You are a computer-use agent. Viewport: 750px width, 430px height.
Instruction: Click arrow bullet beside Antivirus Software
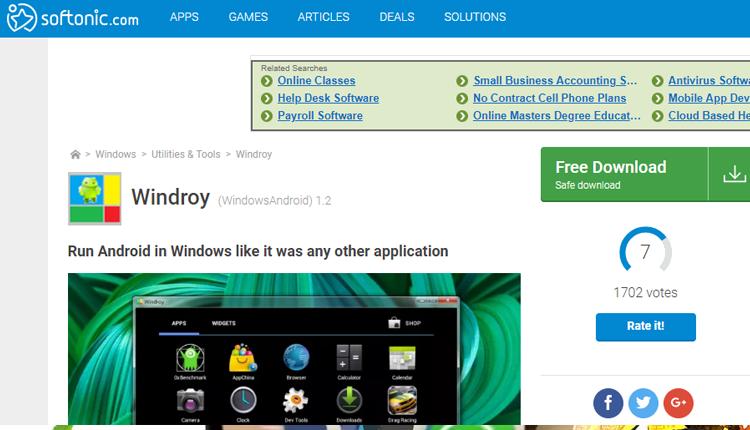click(658, 81)
